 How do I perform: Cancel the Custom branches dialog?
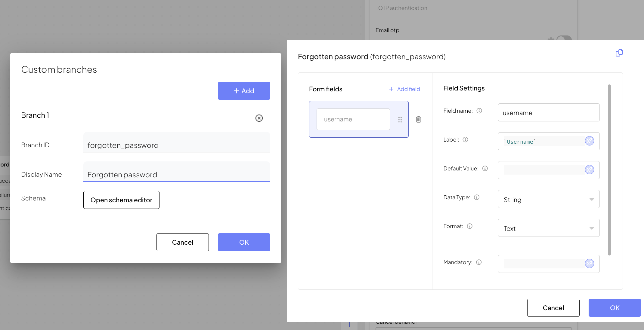(x=182, y=242)
